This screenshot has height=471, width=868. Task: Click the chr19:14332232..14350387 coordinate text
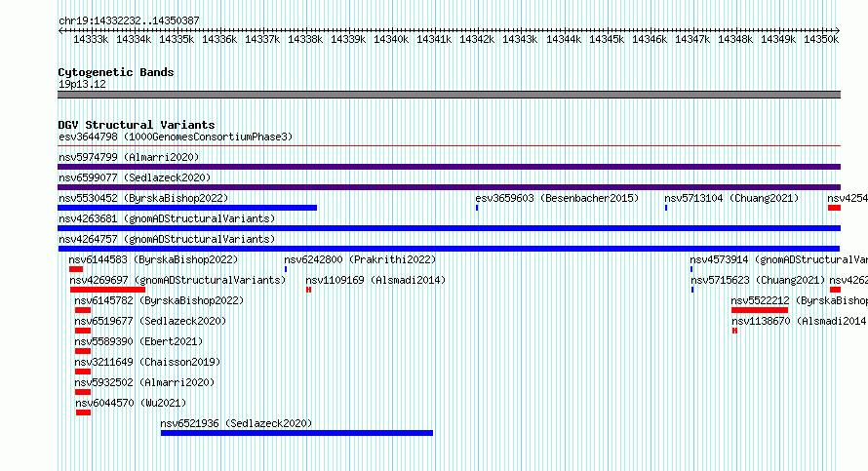(x=129, y=20)
